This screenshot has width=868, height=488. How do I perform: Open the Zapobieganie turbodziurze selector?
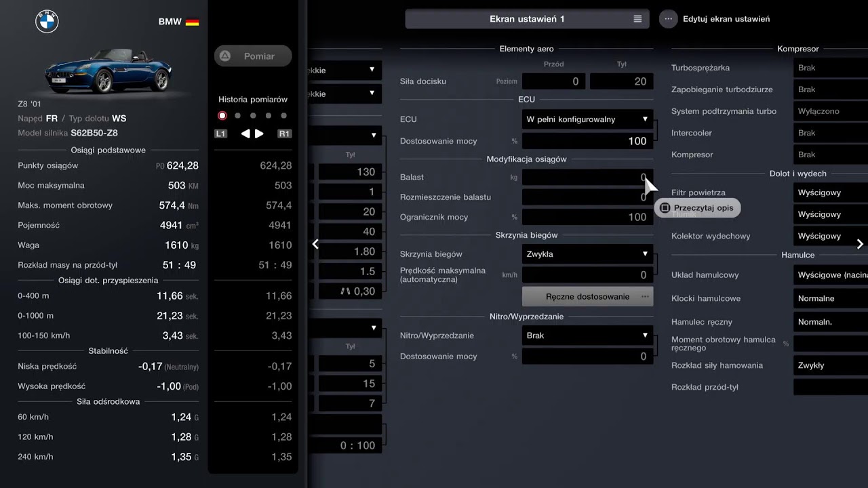point(831,89)
